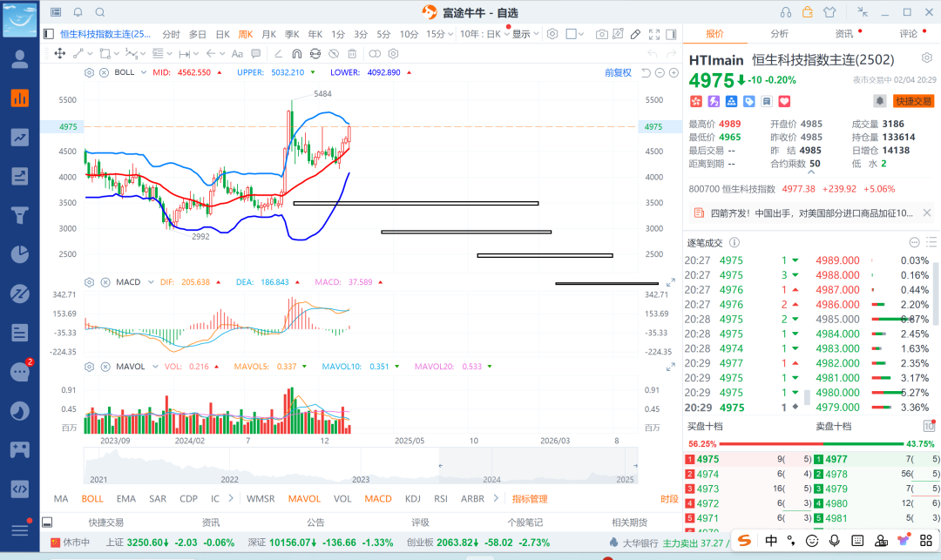
Task: Open the search magnifier in title bar
Action: (x=100, y=12)
